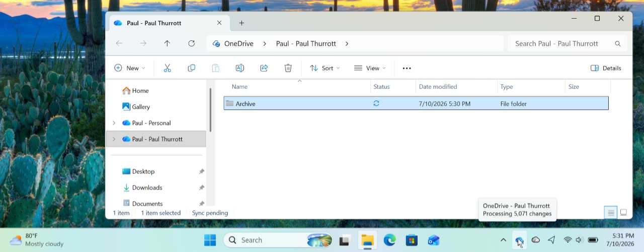Screen dimensions: 644x252
Task: Open the New dropdown menu
Action: 130,68
